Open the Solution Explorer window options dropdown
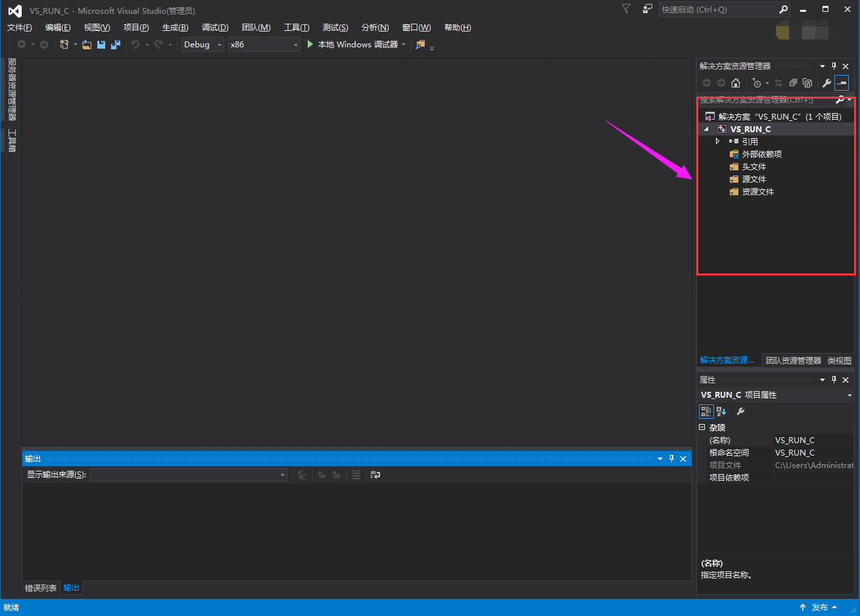The height and width of the screenshot is (616, 860). (x=822, y=66)
